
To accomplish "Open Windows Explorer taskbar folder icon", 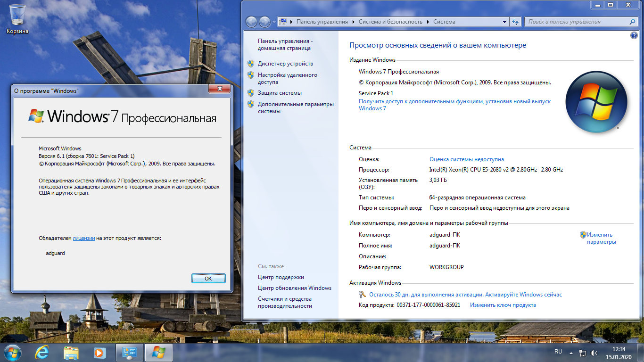I will pos(71,353).
